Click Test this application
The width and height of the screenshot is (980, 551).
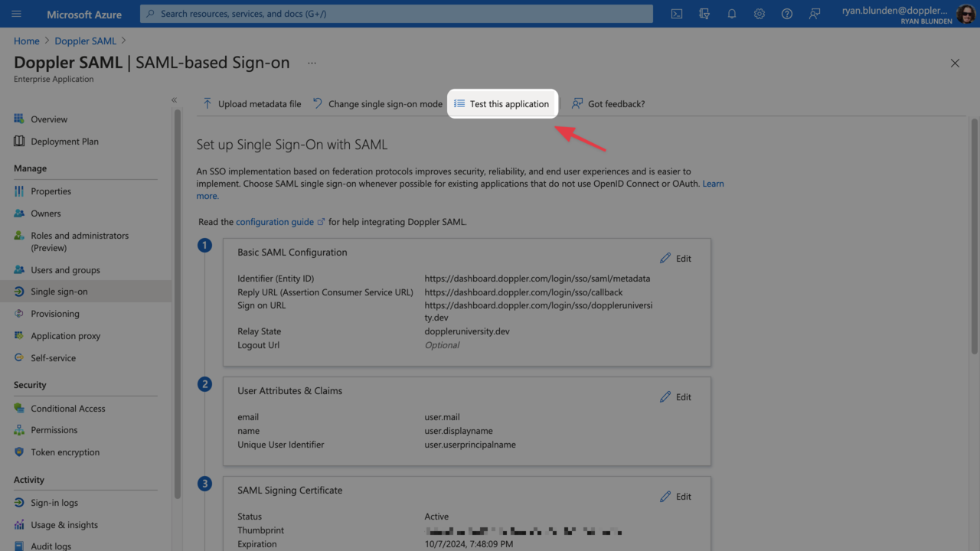coord(501,103)
